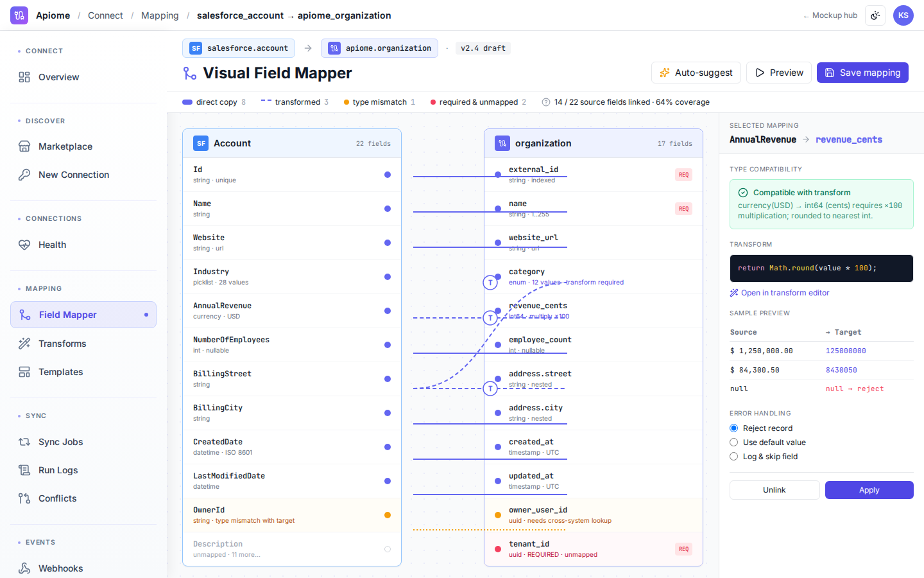
Task: Click the orange owner_user_id connector dot
Action: pos(498,515)
